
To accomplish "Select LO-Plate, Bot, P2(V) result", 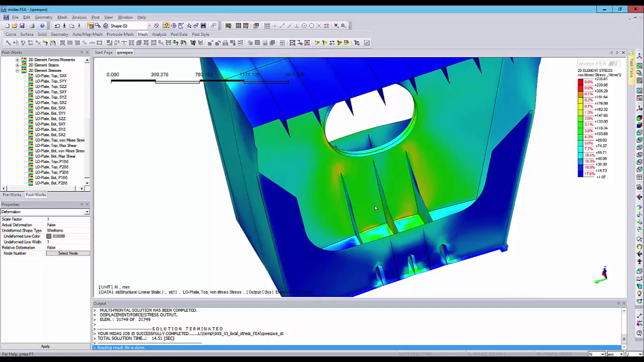I will [x=51, y=183].
